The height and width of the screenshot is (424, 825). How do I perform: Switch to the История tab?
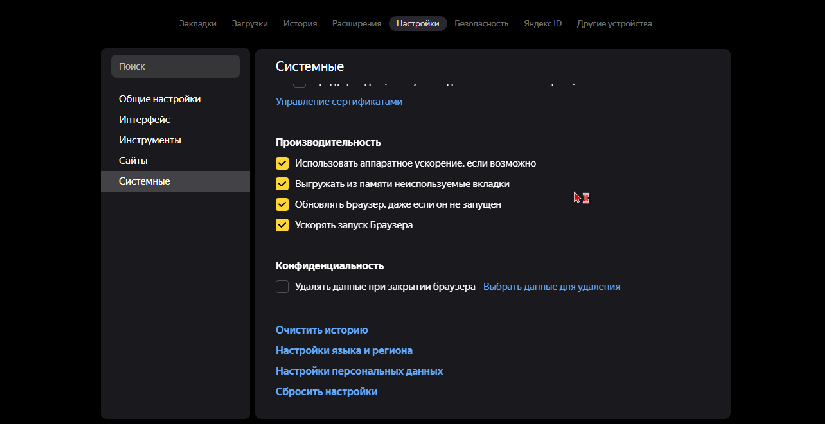300,24
